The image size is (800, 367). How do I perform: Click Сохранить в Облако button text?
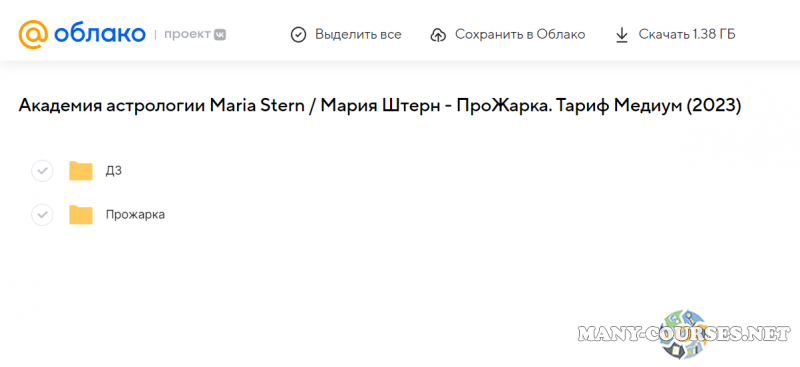(520, 35)
